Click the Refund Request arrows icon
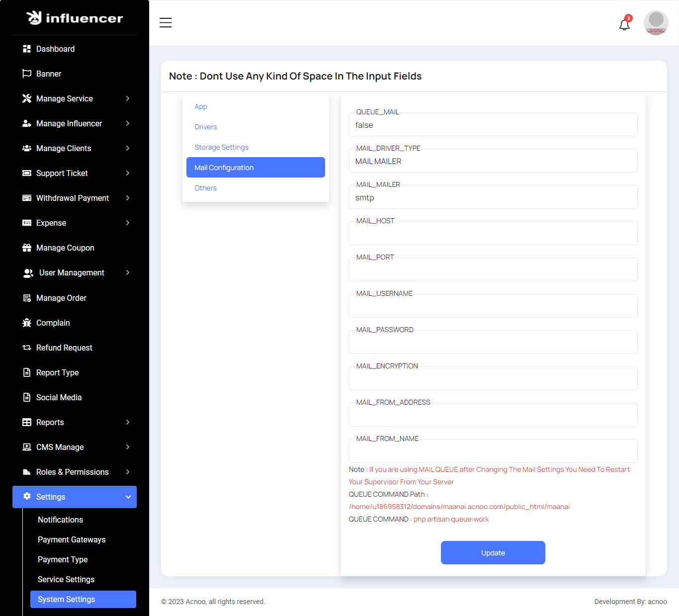This screenshot has height=616, width=679. tap(27, 348)
